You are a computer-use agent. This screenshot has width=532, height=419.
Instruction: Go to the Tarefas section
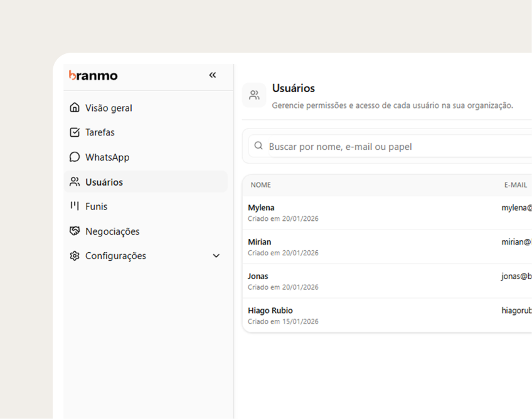coord(100,132)
